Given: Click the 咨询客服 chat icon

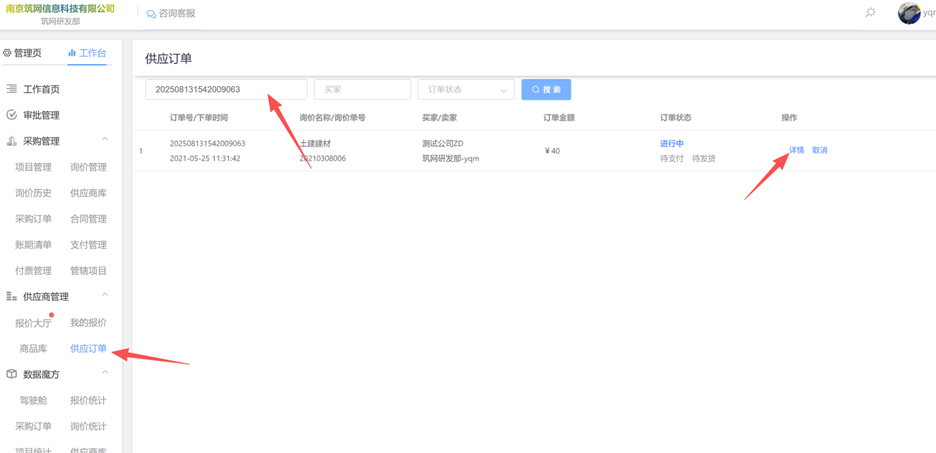Looking at the screenshot, I should pos(151,14).
